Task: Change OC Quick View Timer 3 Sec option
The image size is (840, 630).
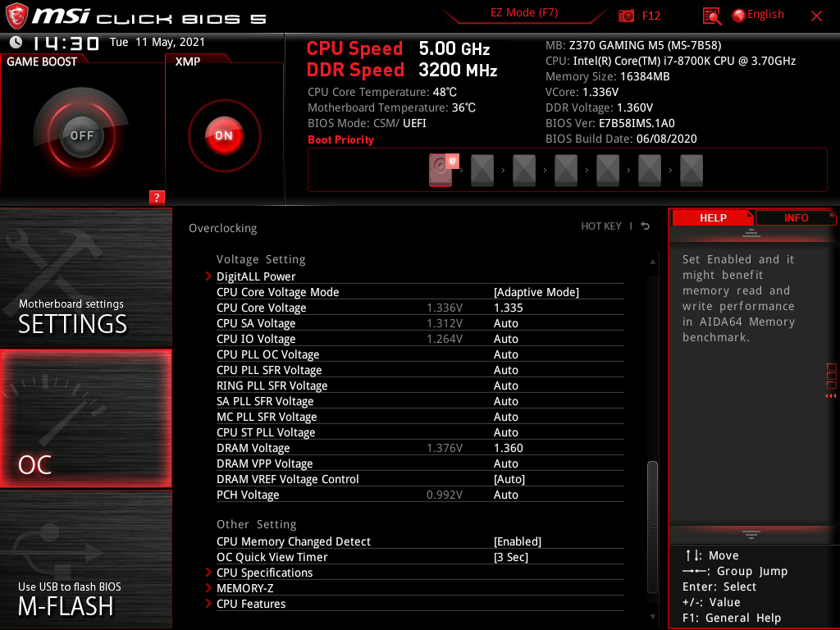Action: pos(511,557)
